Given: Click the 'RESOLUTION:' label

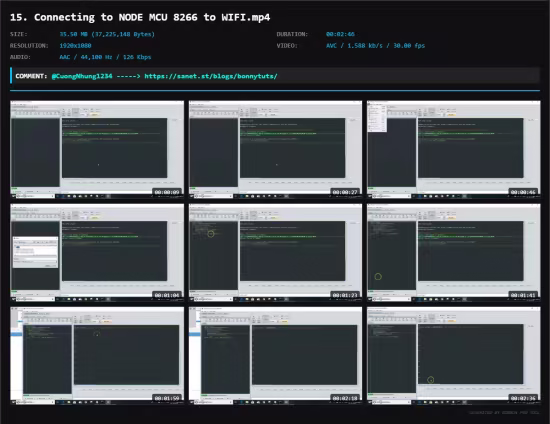Looking at the screenshot, I should click(x=29, y=46).
